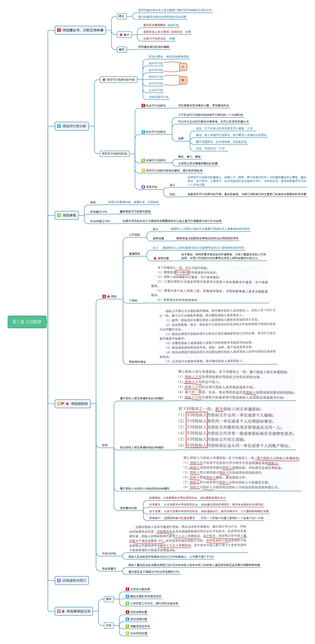Click the gray 6 marker on 供应商项目立项

[x=59, y=611]
